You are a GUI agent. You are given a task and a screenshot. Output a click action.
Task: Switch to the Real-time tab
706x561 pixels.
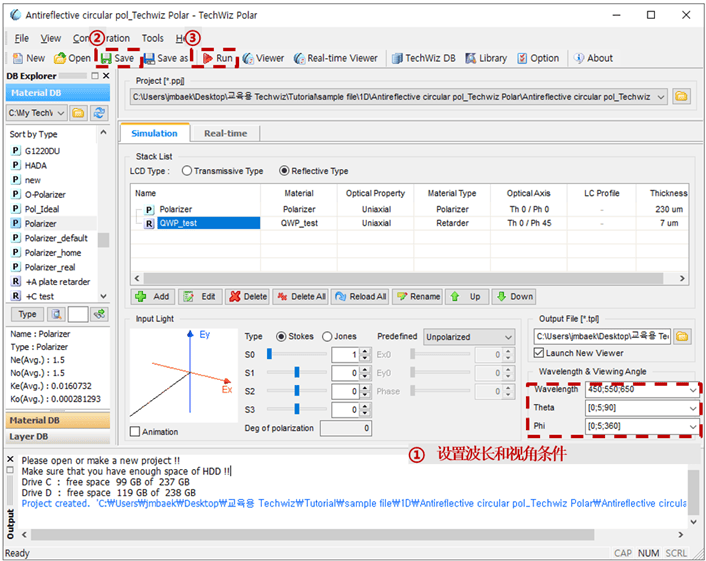(225, 133)
